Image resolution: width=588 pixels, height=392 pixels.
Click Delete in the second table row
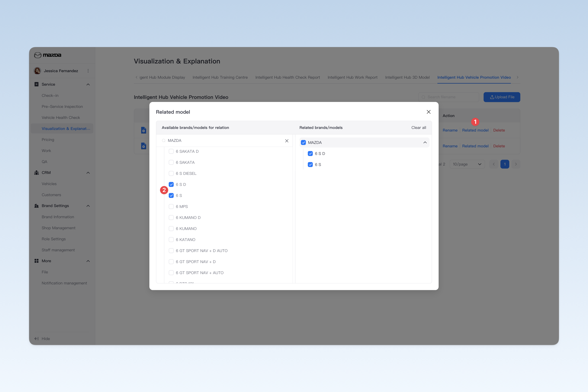[499, 146]
